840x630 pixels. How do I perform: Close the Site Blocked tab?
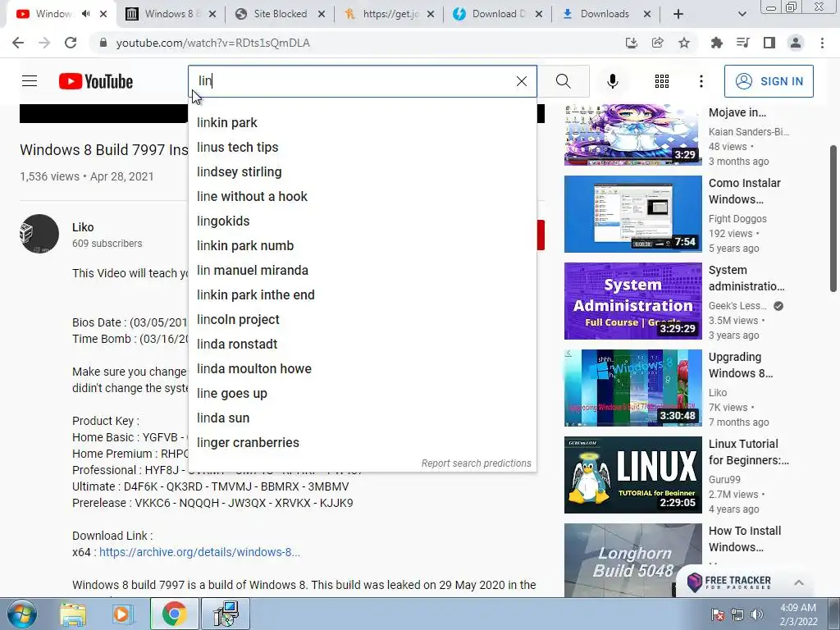coord(322,15)
